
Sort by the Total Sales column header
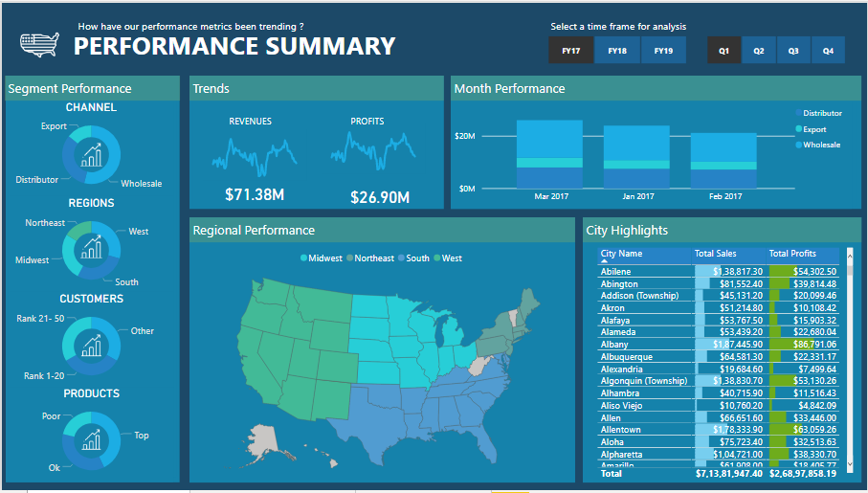point(716,254)
